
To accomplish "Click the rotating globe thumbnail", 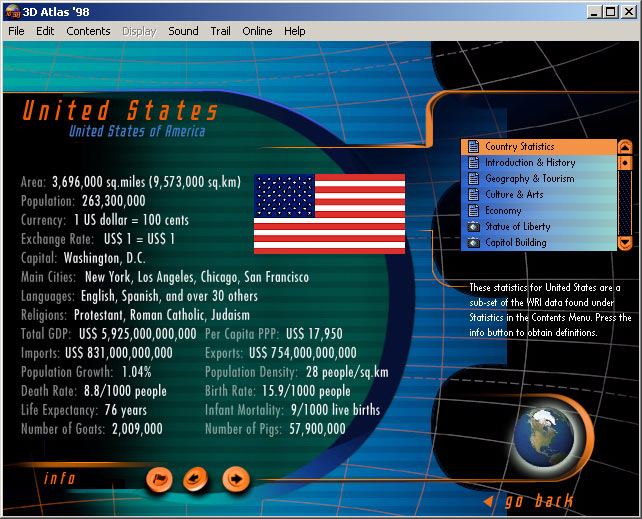I will pyautogui.click(x=543, y=438).
